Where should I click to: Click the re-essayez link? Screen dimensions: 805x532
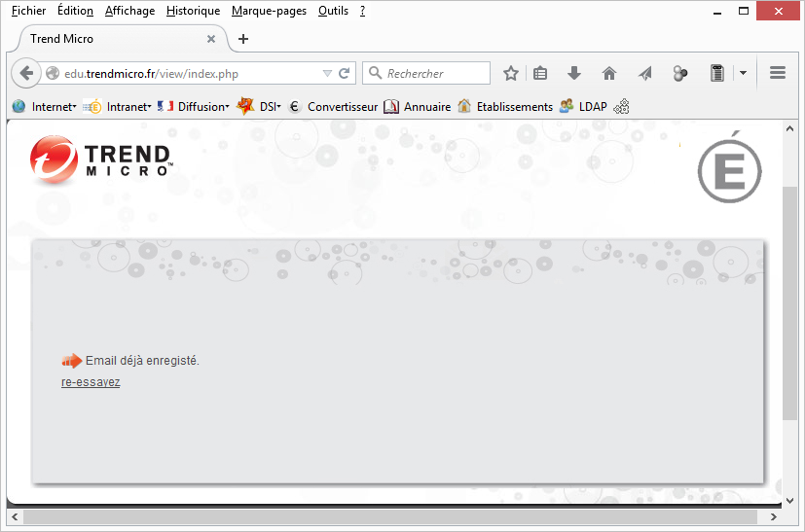tap(91, 382)
